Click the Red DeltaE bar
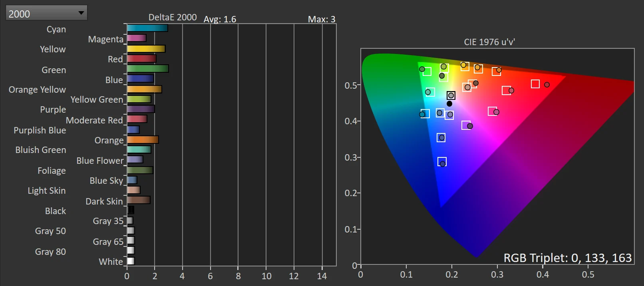 point(141,59)
